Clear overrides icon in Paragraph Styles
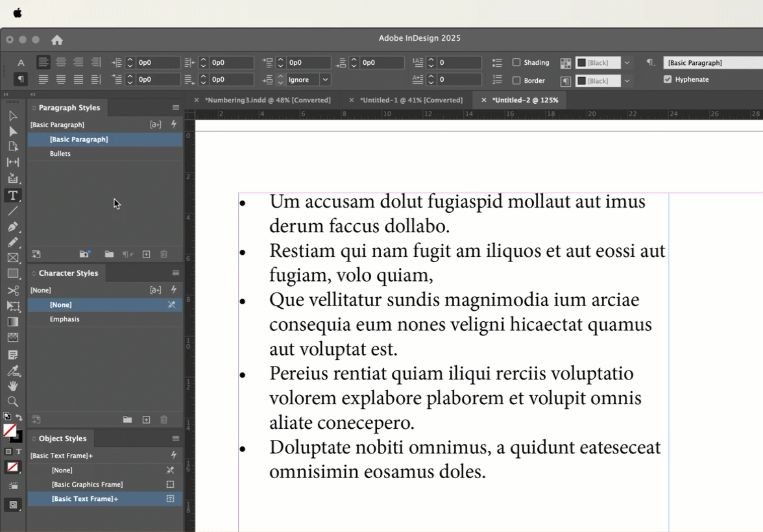Viewport: 763px width, 532px height. pyautogui.click(x=127, y=254)
